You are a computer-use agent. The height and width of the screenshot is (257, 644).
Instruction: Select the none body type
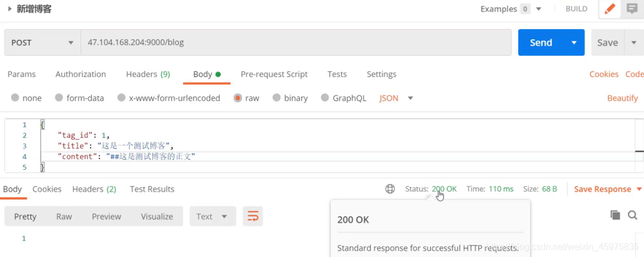[26, 98]
